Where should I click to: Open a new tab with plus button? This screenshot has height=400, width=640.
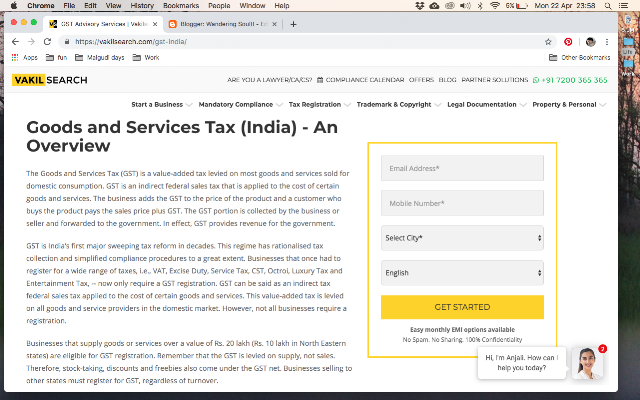[x=293, y=24]
